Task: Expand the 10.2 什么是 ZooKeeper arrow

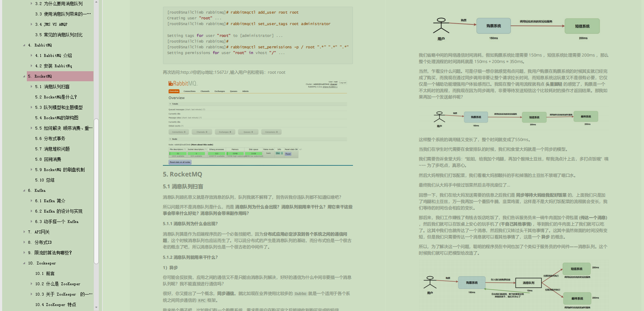Action: pos(32,284)
